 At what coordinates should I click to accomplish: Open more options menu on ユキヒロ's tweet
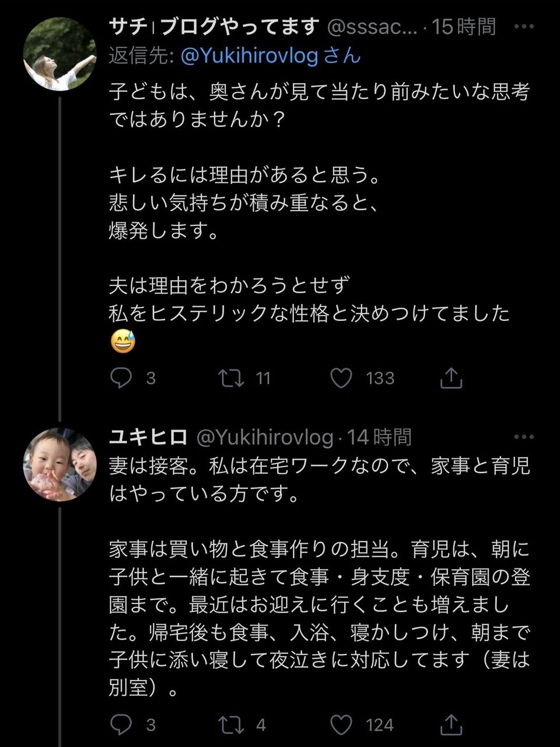click(x=523, y=437)
